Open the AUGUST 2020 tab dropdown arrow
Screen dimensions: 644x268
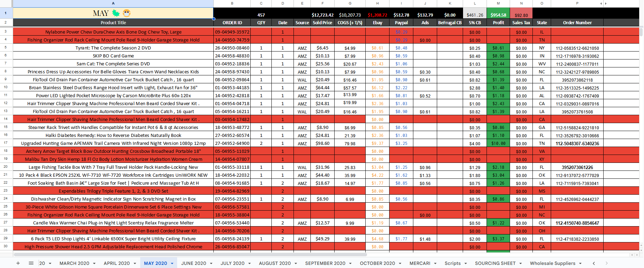point(296,264)
